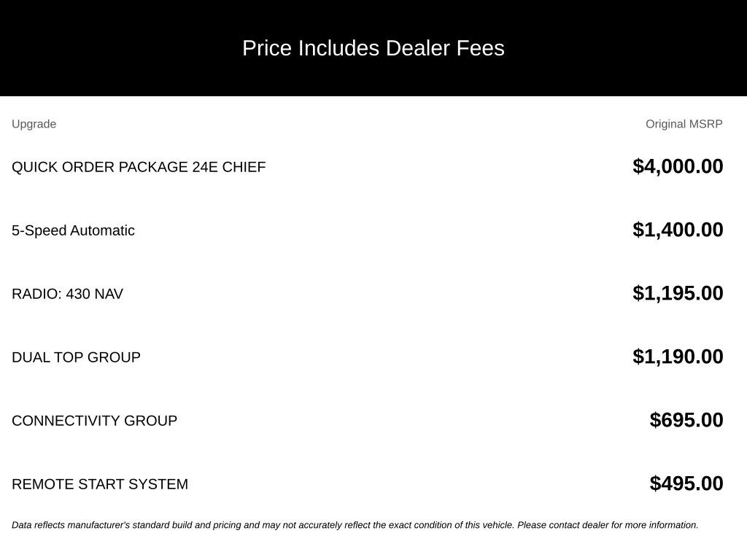747x560 pixels.
Task: Click the $1,195.00 price
Action: click(678, 293)
